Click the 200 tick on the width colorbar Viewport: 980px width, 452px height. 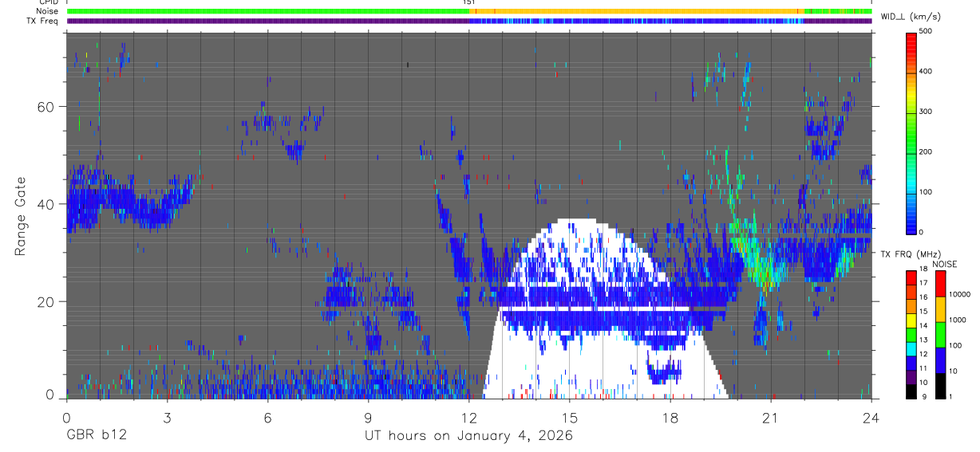click(926, 151)
